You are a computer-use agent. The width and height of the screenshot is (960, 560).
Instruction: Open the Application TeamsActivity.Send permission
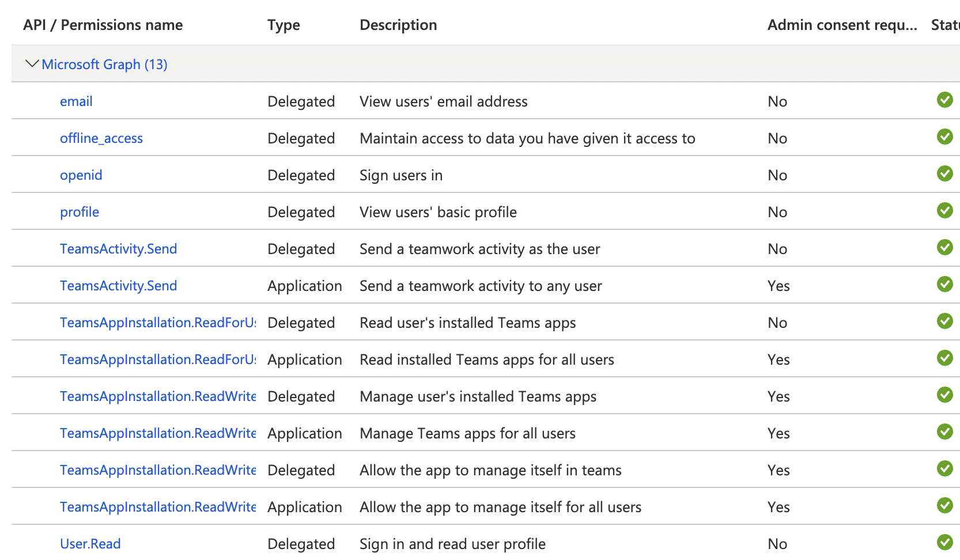(x=118, y=286)
